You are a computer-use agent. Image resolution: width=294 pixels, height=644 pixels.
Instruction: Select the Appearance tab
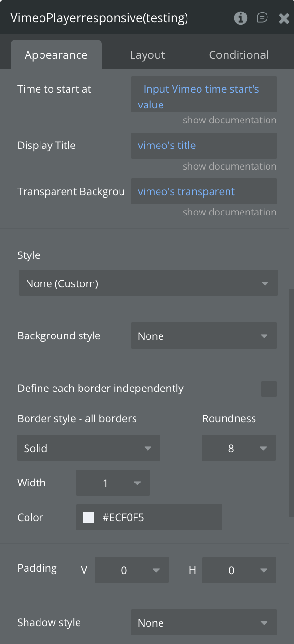pos(56,55)
